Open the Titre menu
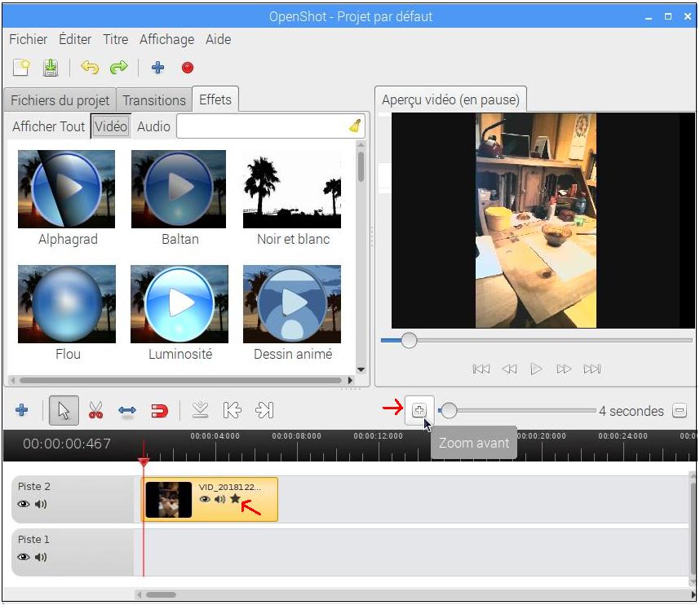700x605 pixels. coord(116,39)
